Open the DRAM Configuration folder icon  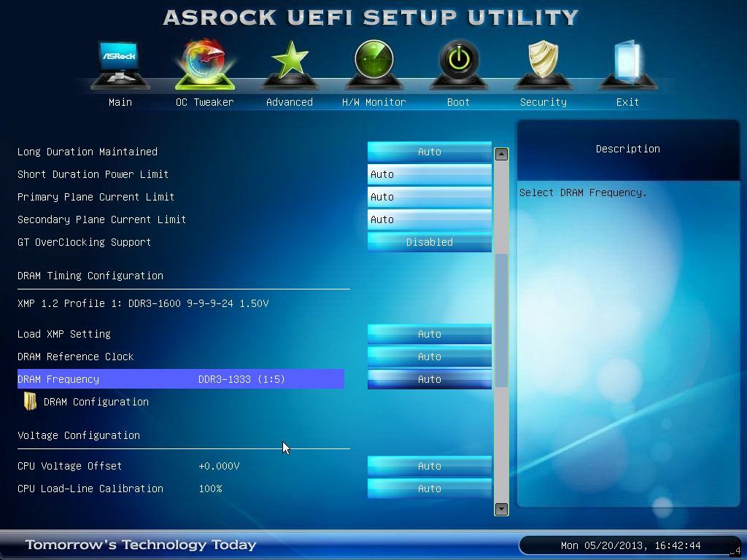click(30, 402)
